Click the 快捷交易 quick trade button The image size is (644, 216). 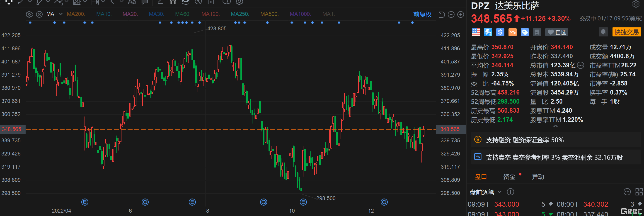point(627,32)
